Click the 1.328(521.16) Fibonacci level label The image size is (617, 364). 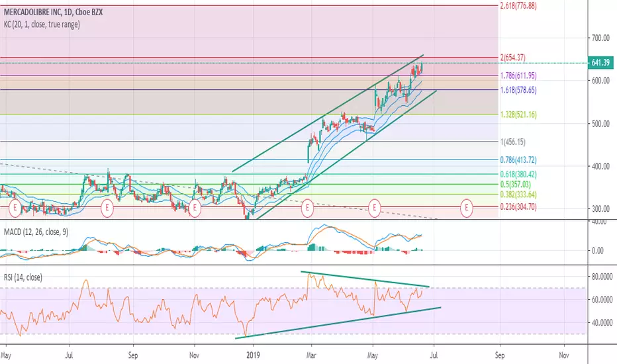tap(518, 114)
